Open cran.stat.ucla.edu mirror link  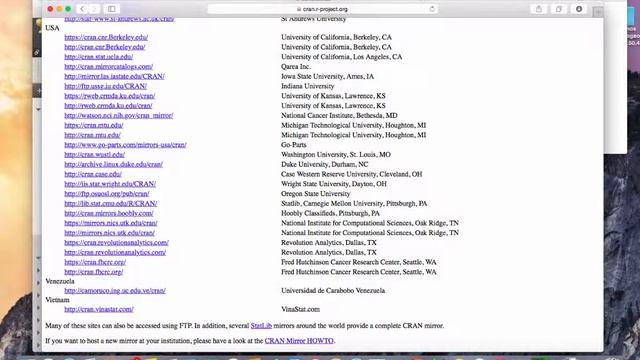pyautogui.click(x=99, y=57)
